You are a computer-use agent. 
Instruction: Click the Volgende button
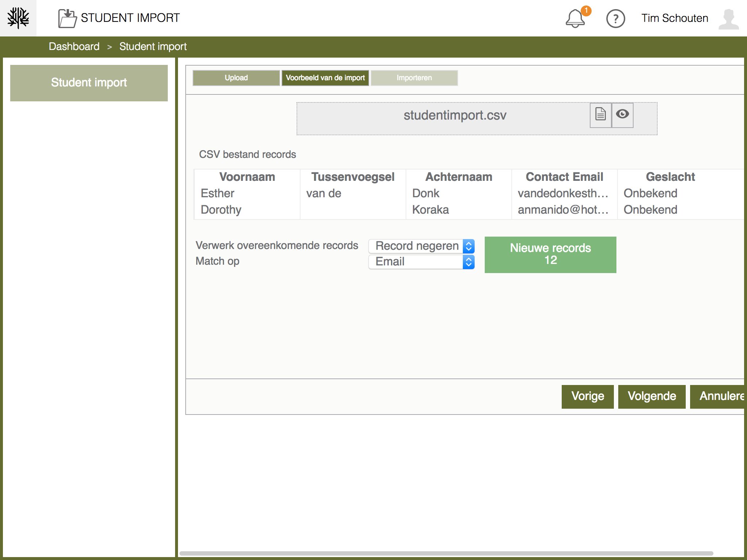pos(651,396)
